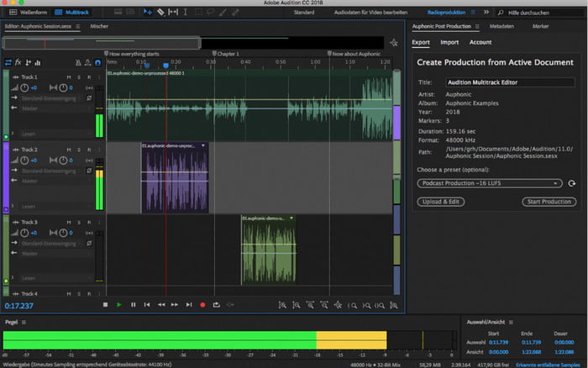This screenshot has width=588, height=368.
Task: Switch to Marker panel tab
Action: click(540, 26)
